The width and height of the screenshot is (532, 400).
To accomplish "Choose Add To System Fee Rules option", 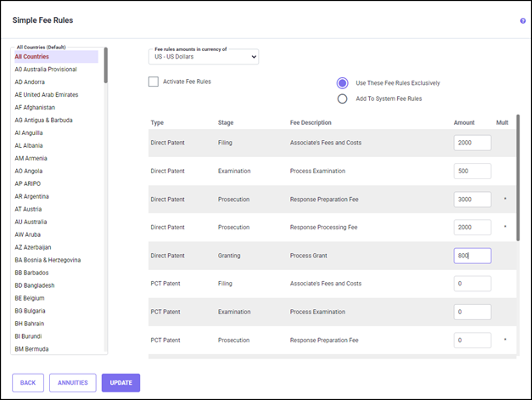I will [x=343, y=99].
